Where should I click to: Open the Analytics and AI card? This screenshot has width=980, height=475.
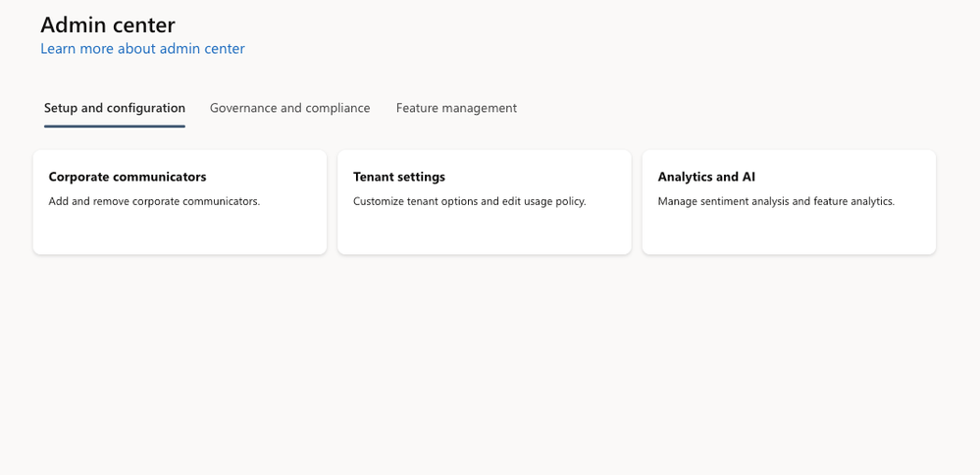(789, 202)
